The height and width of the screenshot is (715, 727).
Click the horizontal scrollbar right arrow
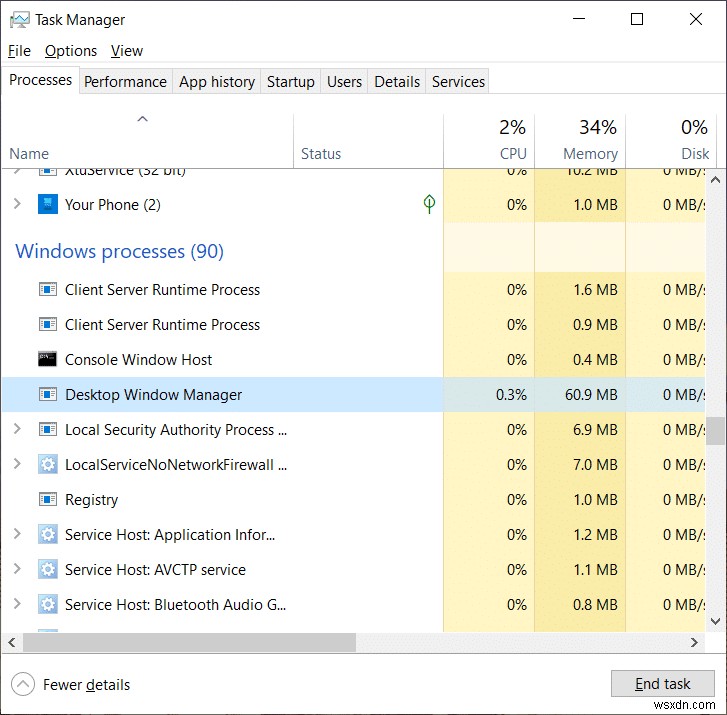point(694,643)
